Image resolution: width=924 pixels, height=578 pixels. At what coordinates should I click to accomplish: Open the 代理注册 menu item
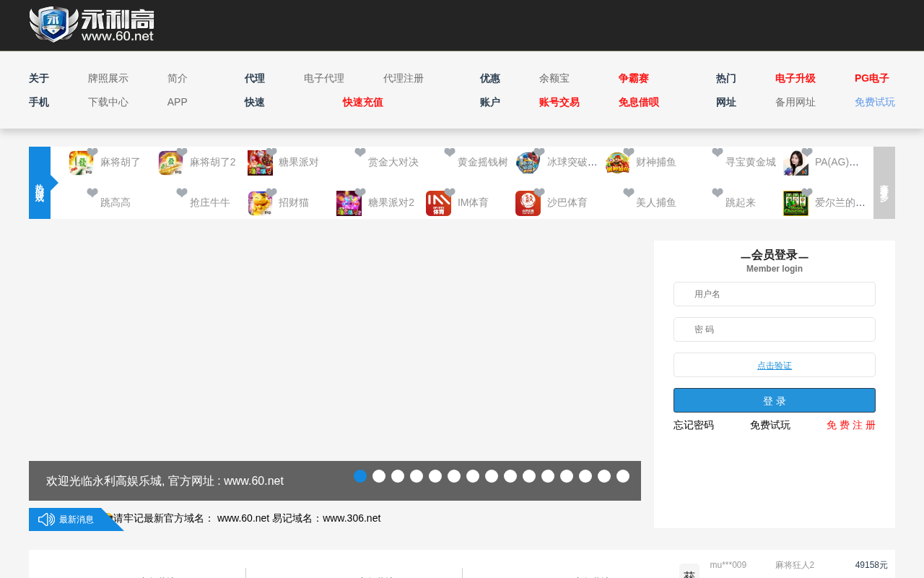[404, 79]
